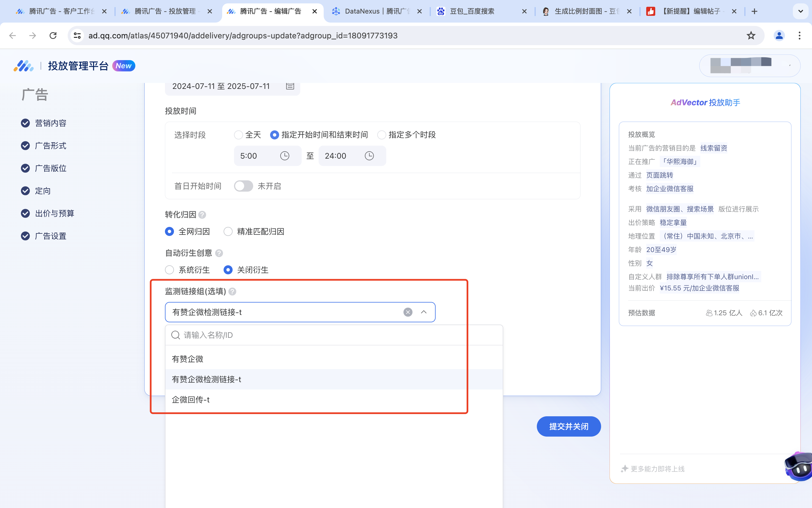
Task: Click help icon next to 自动衍生创意
Action: pyautogui.click(x=219, y=253)
